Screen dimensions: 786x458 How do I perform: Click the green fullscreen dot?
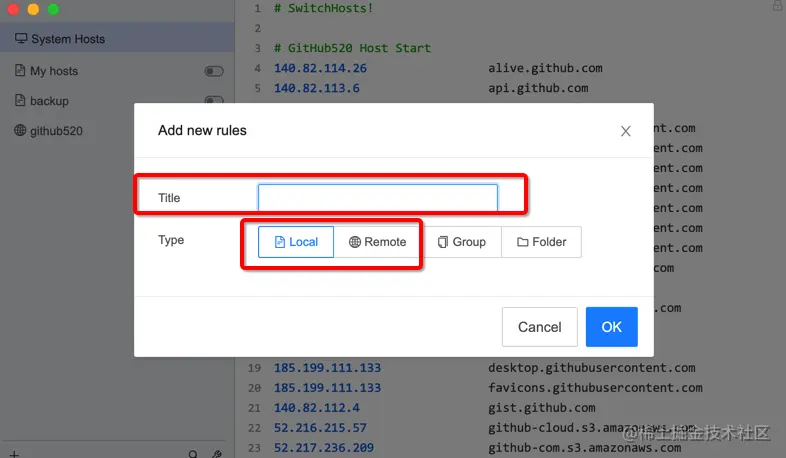pos(53,9)
